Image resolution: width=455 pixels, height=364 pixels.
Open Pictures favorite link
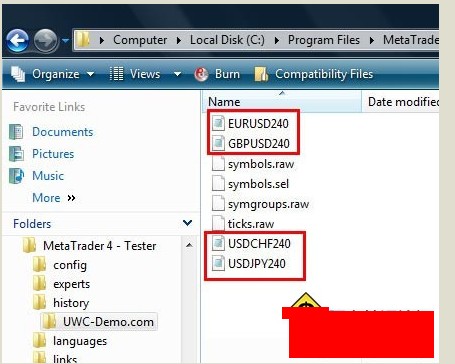point(53,154)
